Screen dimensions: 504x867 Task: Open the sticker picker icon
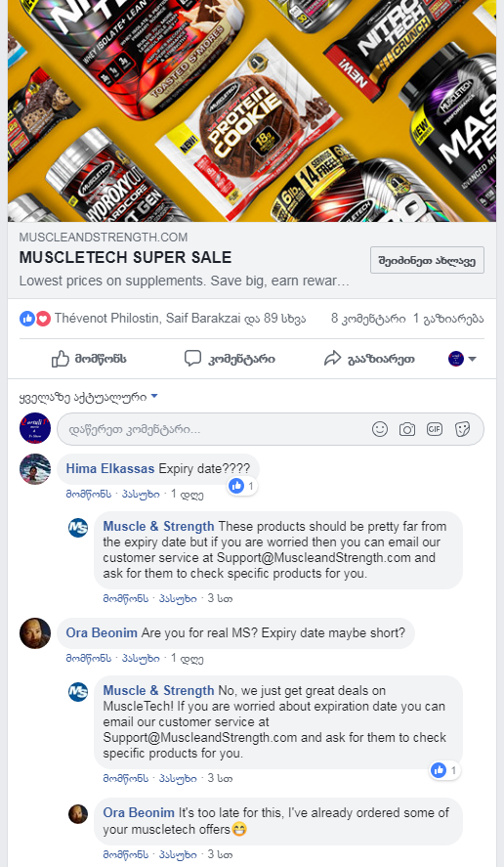pyautogui.click(x=463, y=429)
